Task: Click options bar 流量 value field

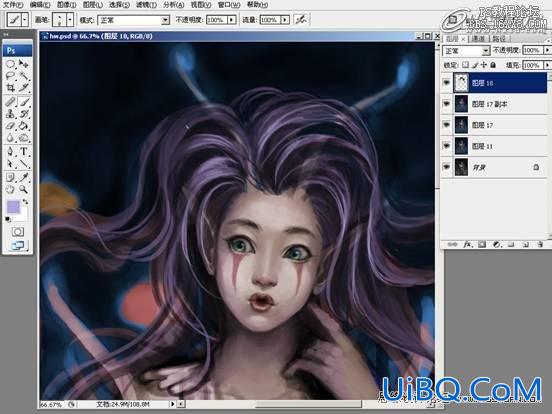Action: tap(270, 20)
